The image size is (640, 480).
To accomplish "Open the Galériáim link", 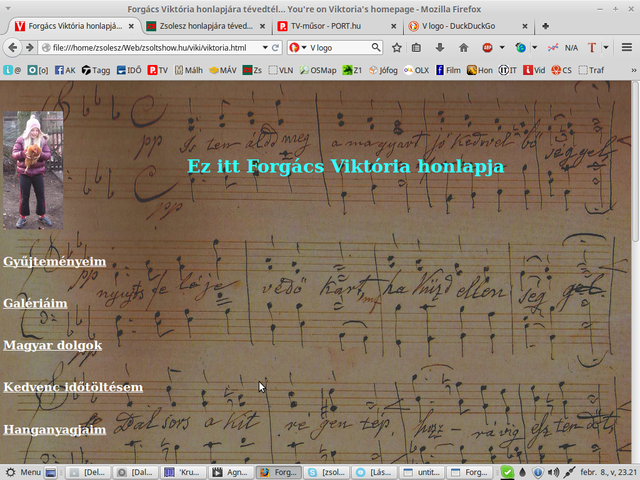I will coord(35,303).
